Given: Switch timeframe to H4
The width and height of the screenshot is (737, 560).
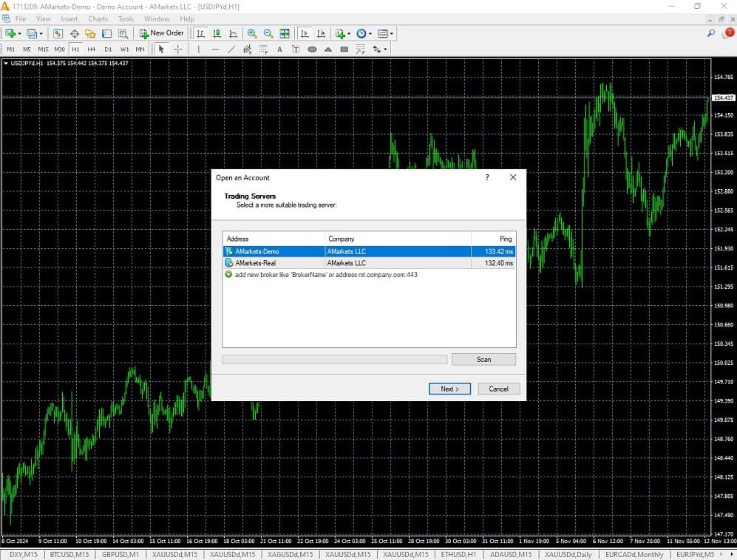Looking at the screenshot, I should click(x=92, y=49).
